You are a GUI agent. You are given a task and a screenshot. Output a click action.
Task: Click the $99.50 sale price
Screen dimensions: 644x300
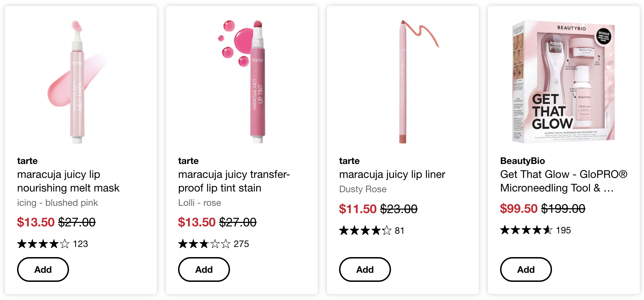pos(519,209)
